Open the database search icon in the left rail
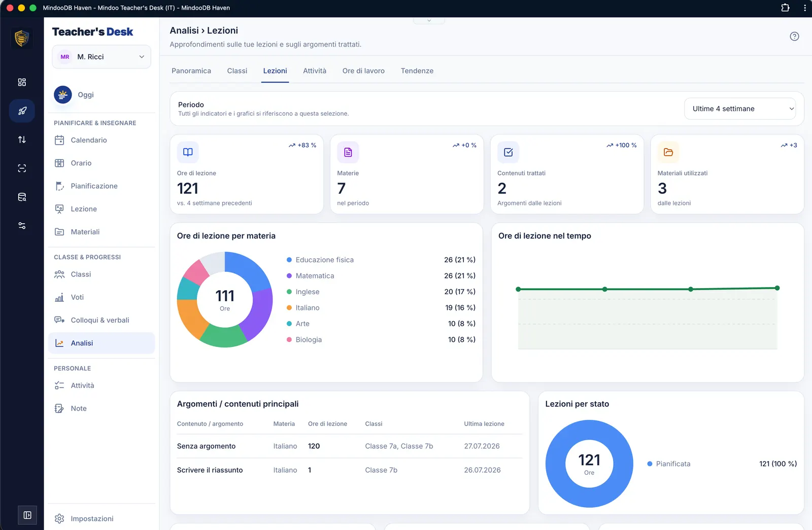Screen dimensions: 812x530 point(22,197)
